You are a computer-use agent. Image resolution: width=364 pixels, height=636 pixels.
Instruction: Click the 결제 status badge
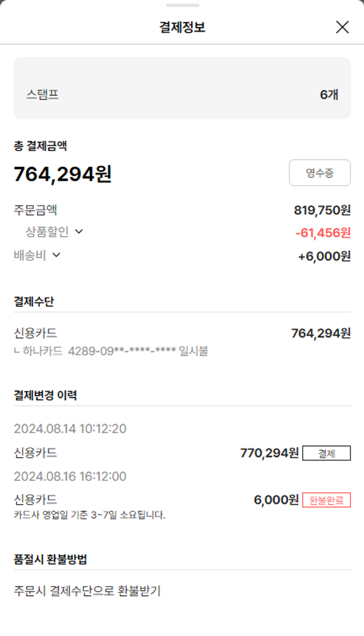[326, 453]
